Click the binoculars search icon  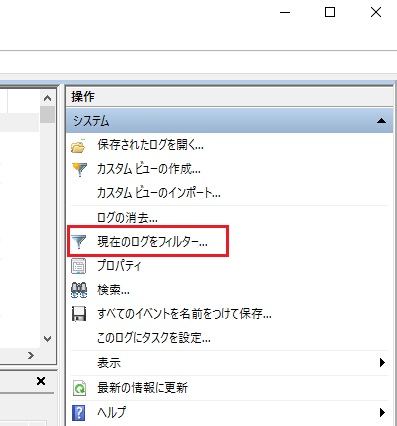coord(79,290)
